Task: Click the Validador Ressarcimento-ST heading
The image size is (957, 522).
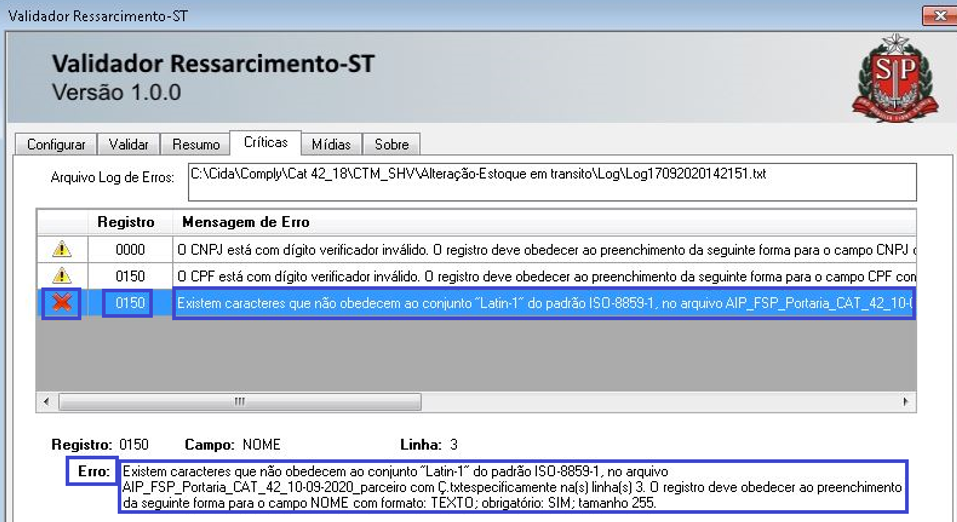Action: pyautogui.click(x=213, y=63)
